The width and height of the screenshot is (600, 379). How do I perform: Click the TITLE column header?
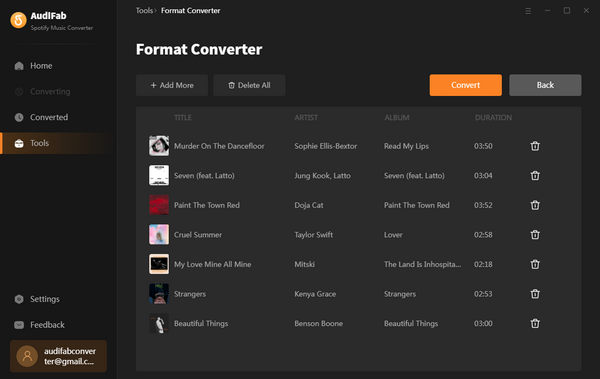[183, 118]
